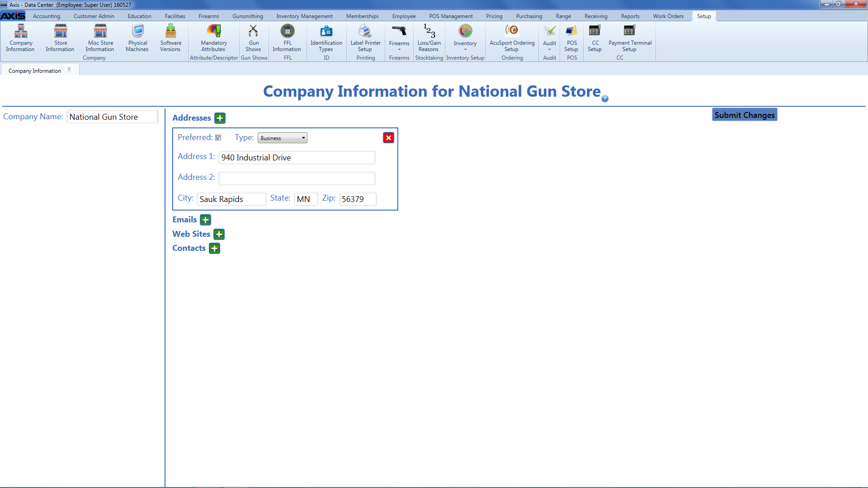Switch to the Facilities tab
Viewport: 868px width, 488px height.
(175, 16)
